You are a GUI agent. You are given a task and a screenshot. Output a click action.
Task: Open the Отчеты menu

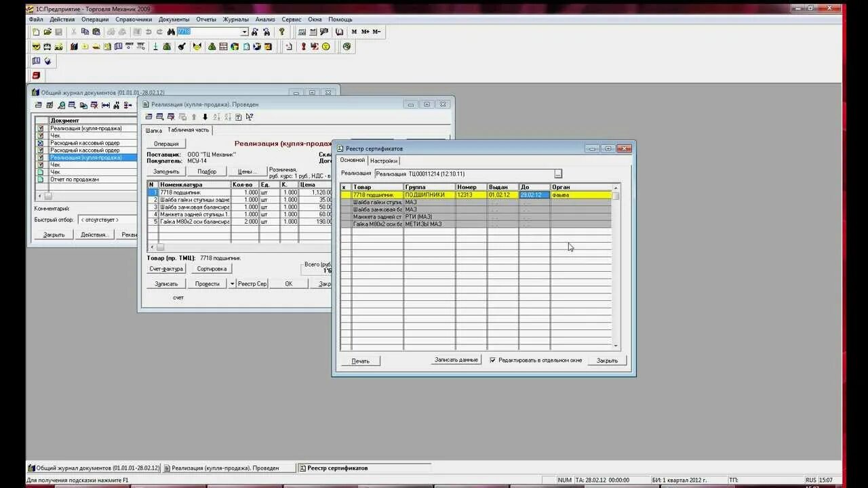coord(206,20)
